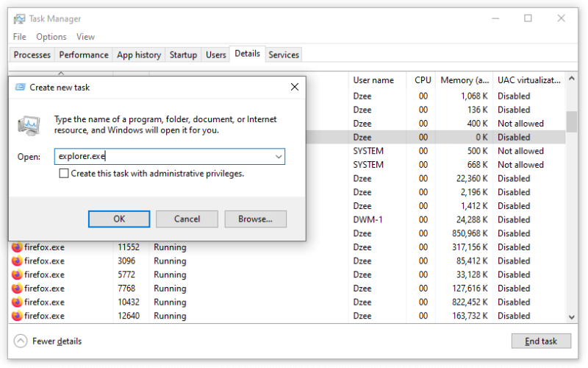Click the Run computer icon in the dialog
The height and width of the screenshot is (368, 588).
tap(29, 126)
